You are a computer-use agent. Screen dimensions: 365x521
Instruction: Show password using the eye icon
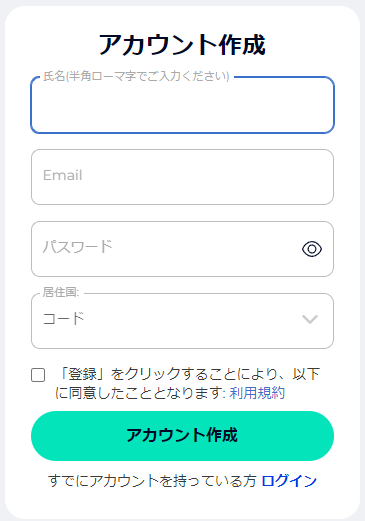pos(312,249)
